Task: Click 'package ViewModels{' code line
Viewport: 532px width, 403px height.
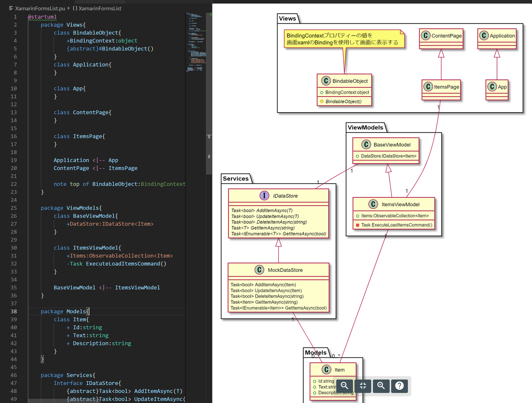Action: [x=71, y=208]
